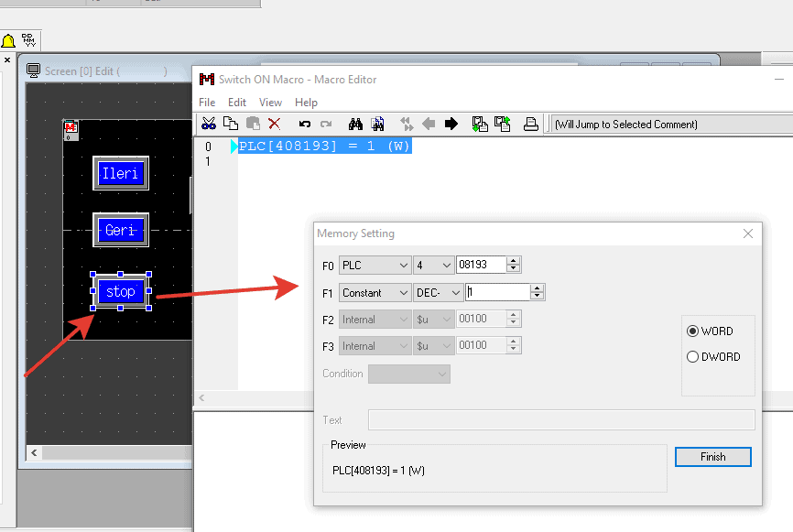Open the F0 PLC device dropdown
793x532 pixels.
tap(375, 266)
